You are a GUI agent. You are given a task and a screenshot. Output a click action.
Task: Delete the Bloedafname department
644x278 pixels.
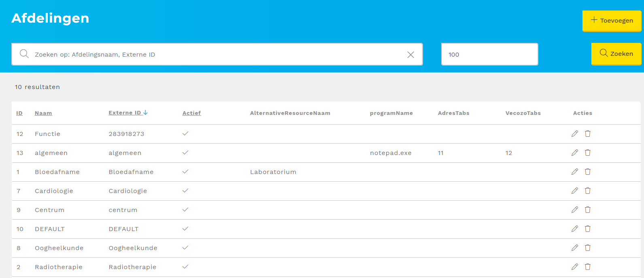coord(588,172)
